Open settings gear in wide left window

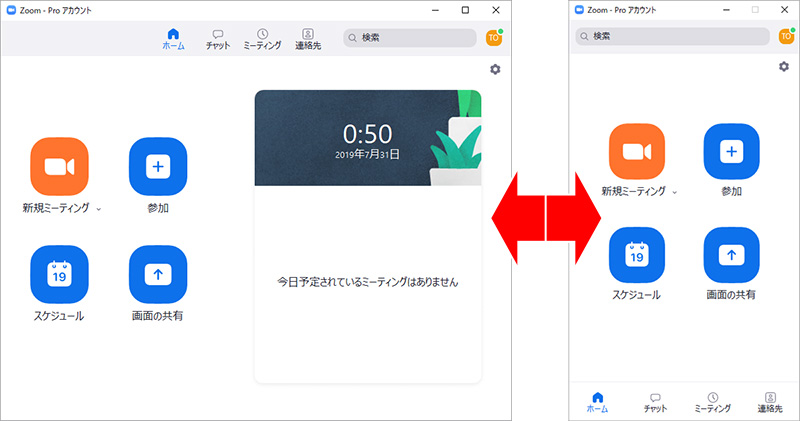495,69
